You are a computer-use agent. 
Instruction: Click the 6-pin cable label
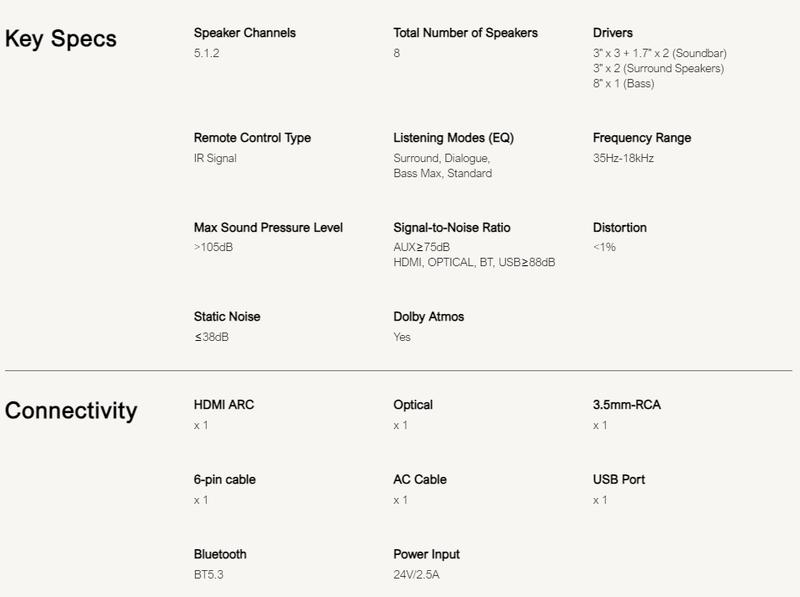pyautogui.click(x=224, y=480)
